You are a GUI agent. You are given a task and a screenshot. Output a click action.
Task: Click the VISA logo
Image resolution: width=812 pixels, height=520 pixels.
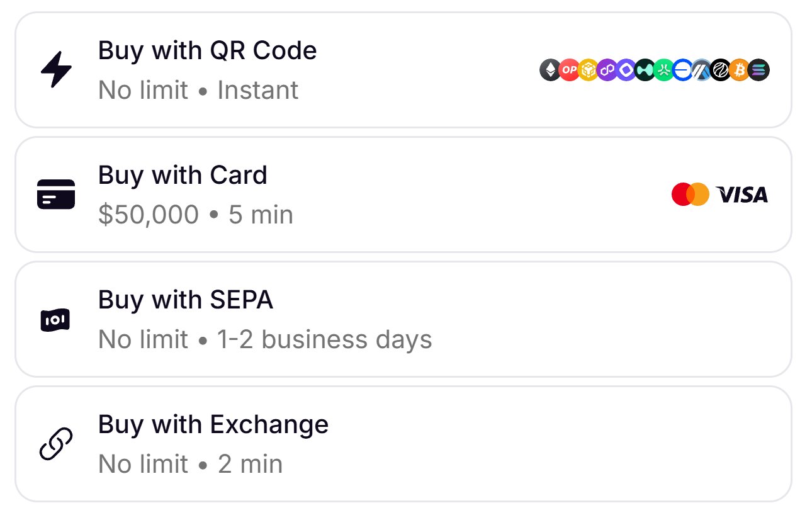point(743,195)
